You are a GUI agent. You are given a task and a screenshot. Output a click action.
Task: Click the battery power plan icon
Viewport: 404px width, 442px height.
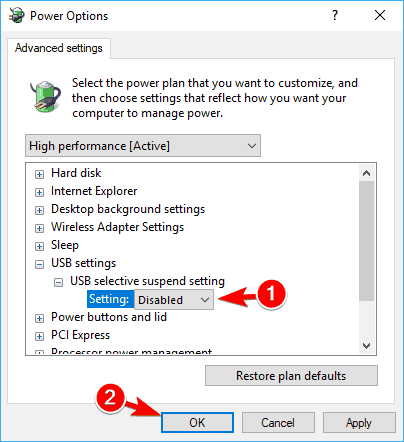[45, 97]
